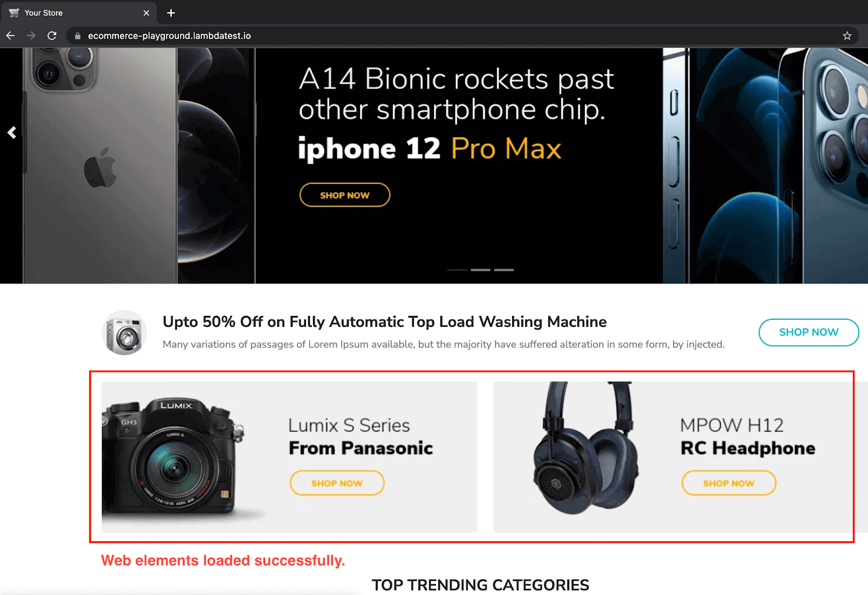Open a new tab with plus icon
The image size is (868, 595).
[171, 12]
